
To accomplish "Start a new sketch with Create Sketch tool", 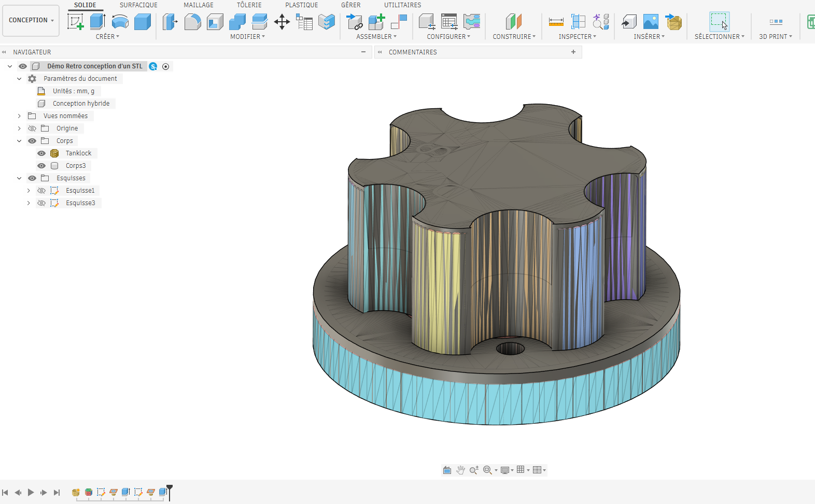I will [x=76, y=22].
